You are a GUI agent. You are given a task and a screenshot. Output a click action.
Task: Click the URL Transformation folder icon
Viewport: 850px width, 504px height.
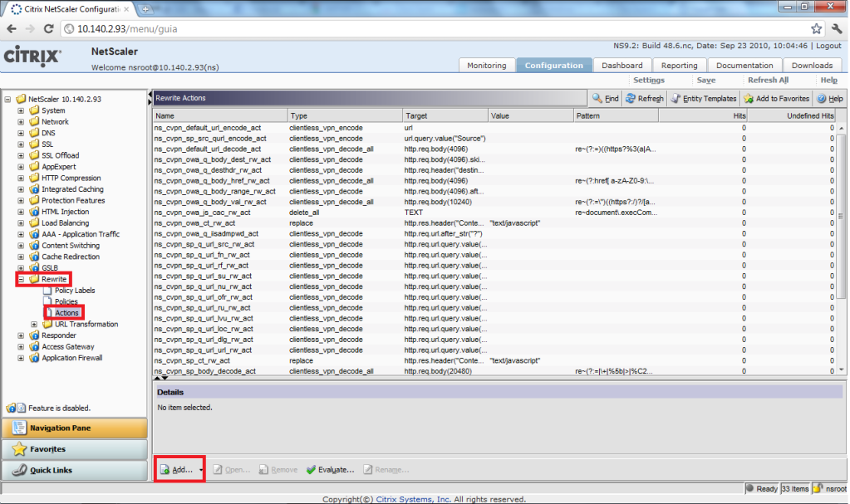(x=47, y=324)
